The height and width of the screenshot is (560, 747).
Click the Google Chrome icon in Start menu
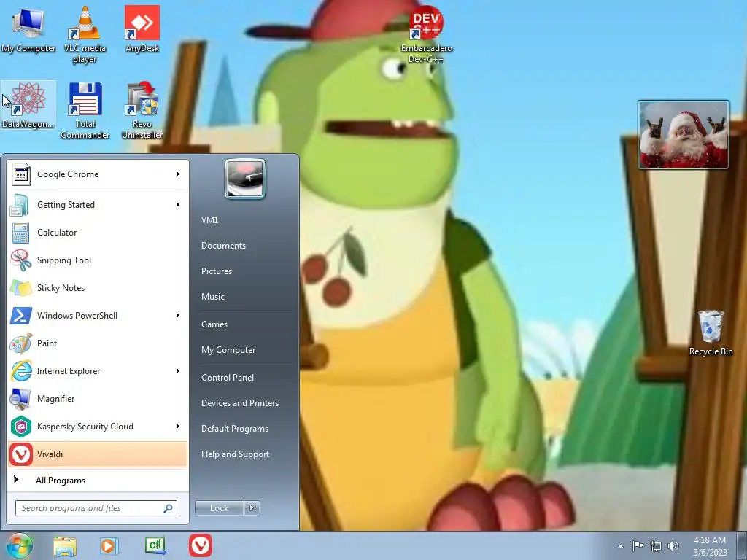click(x=21, y=174)
